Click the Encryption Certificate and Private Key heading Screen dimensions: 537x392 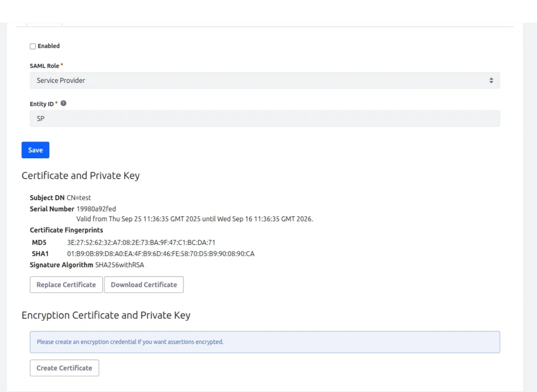click(106, 315)
